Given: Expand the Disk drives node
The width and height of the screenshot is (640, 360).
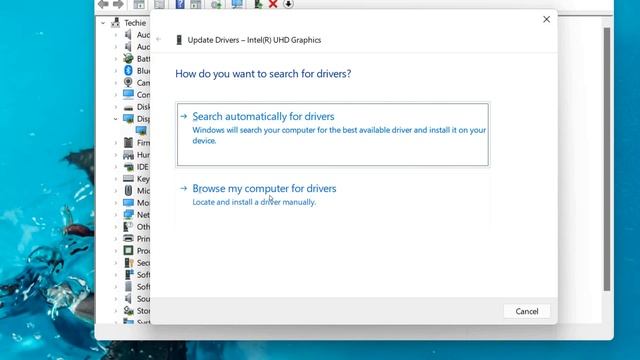Looking at the screenshot, I should pos(116,107).
